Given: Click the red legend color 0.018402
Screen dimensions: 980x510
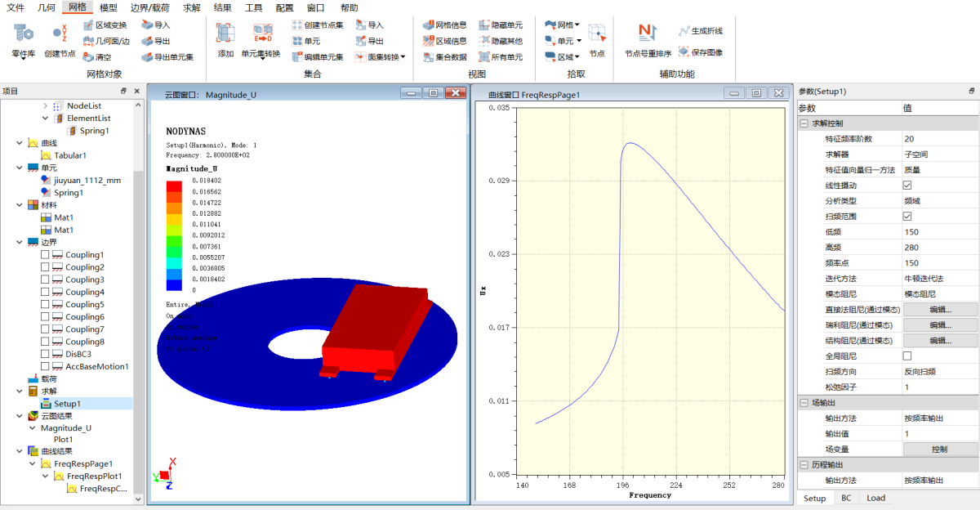Looking at the screenshot, I should [174, 186].
